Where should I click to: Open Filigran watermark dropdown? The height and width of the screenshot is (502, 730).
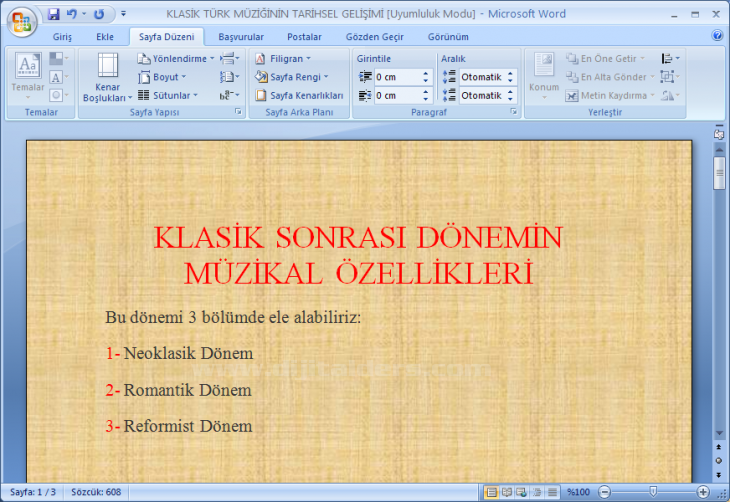(x=283, y=59)
